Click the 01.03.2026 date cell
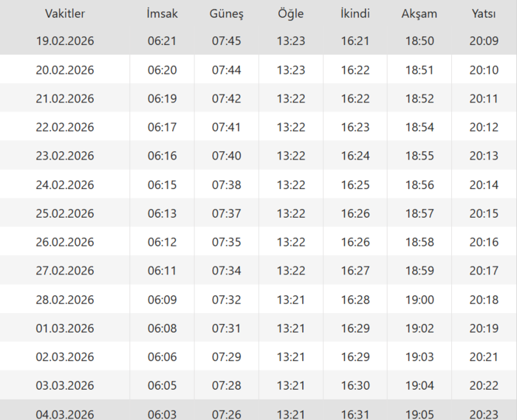Screen dimensions: 517x420 point(65,328)
